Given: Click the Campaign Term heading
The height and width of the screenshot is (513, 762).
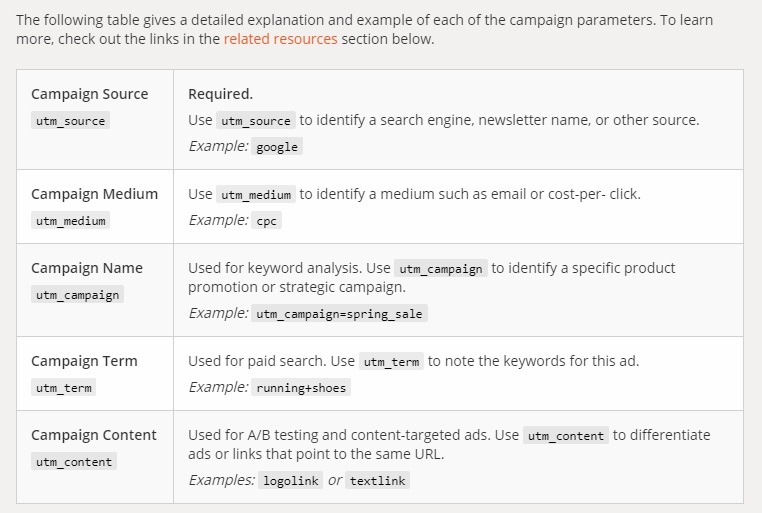Looking at the screenshot, I should click(x=84, y=361).
